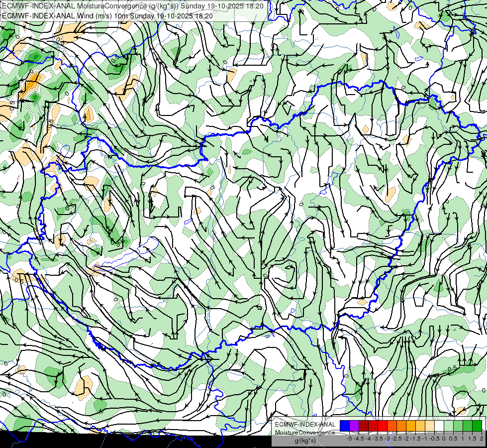
Task: Pick the lightest green legend swatch
Action: point(449,426)
